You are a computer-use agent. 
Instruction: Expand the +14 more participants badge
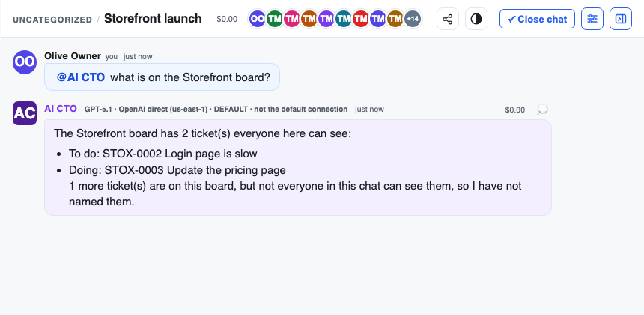413,19
